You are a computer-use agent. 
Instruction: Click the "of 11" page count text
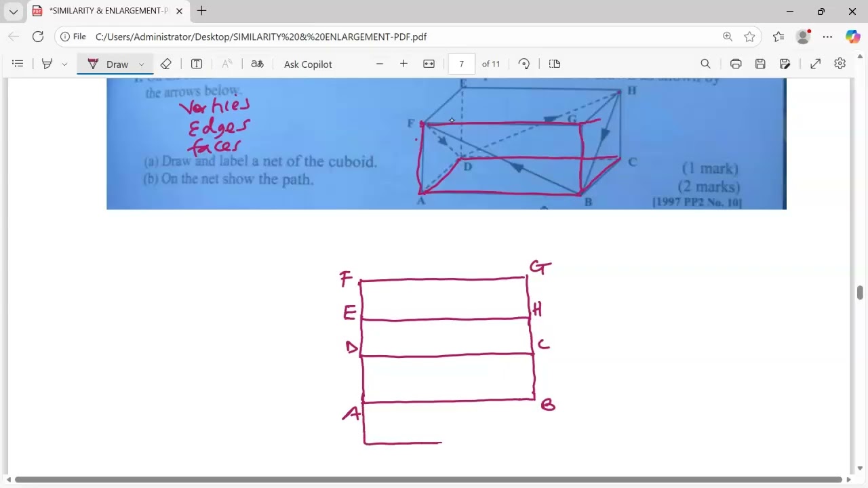(x=491, y=64)
